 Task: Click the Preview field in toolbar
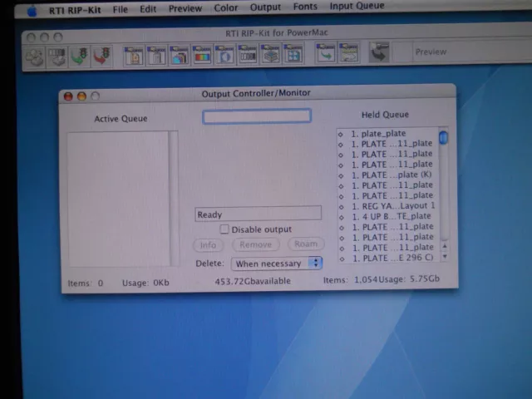coord(471,52)
